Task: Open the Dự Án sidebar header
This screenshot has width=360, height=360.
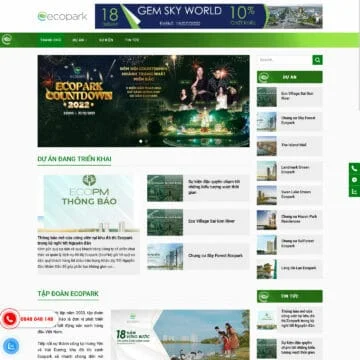Action: (290, 77)
